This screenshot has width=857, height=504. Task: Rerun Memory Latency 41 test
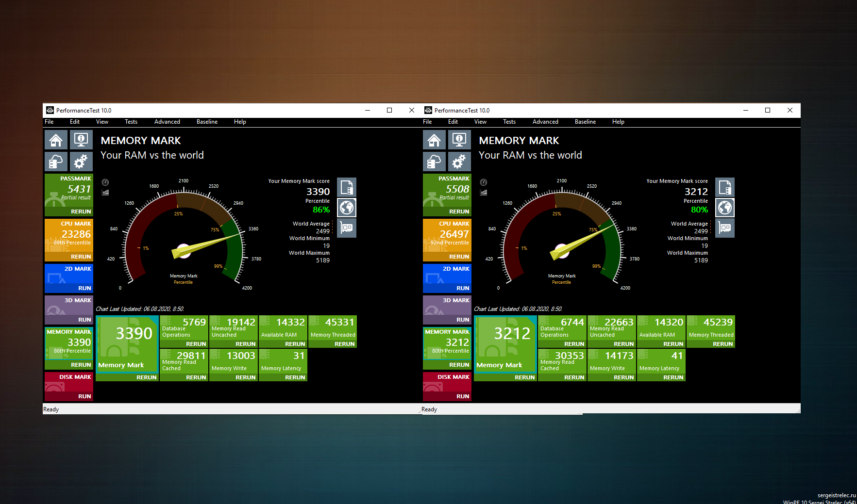click(x=673, y=377)
